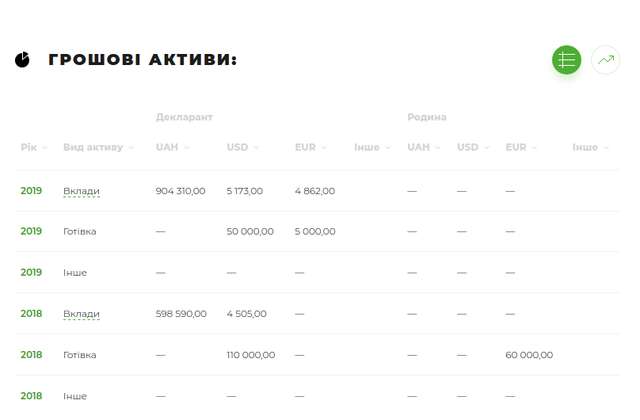
Task: Select the 904 310,00 UAH cell
Action: 181,190
